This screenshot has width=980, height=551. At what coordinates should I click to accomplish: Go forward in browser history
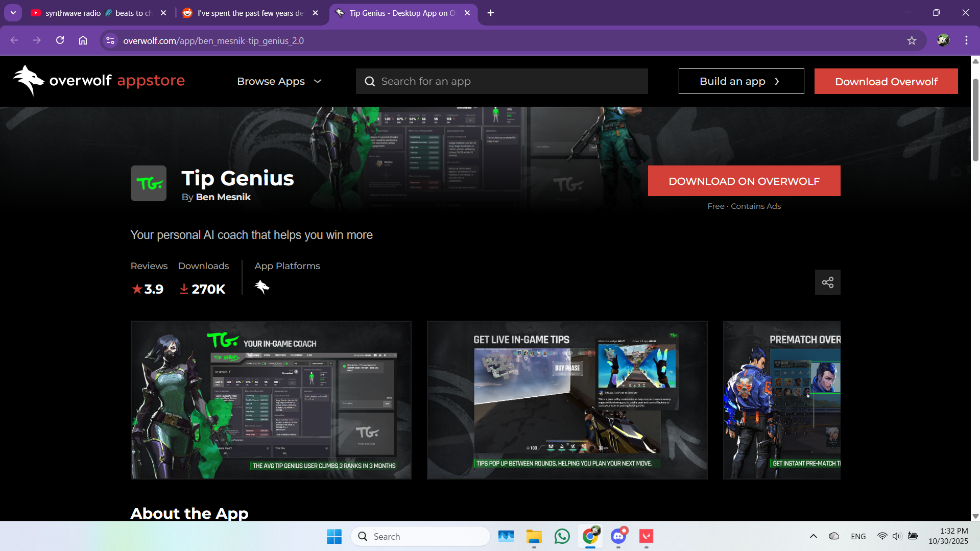point(37,40)
